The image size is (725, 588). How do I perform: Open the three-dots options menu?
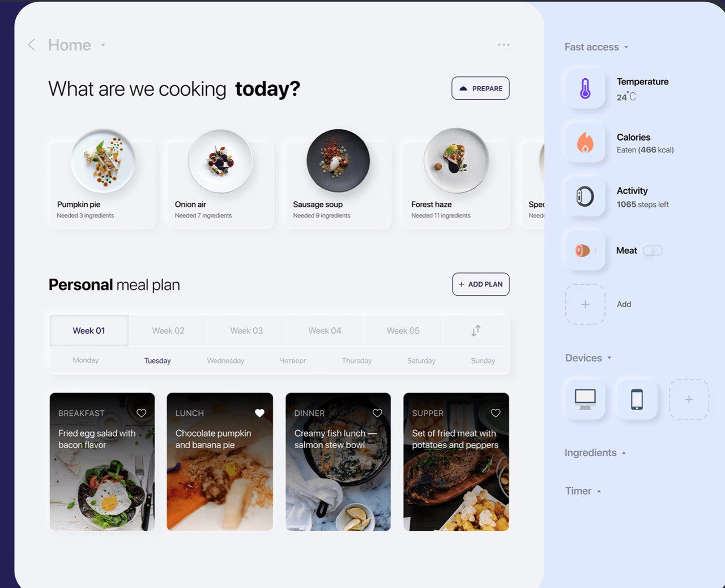[x=504, y=45]
